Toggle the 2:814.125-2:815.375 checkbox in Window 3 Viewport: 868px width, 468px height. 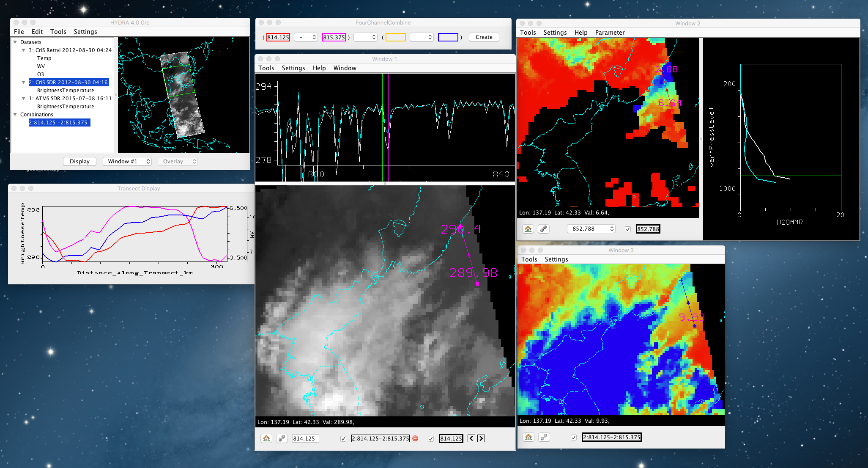click(574, 437)
